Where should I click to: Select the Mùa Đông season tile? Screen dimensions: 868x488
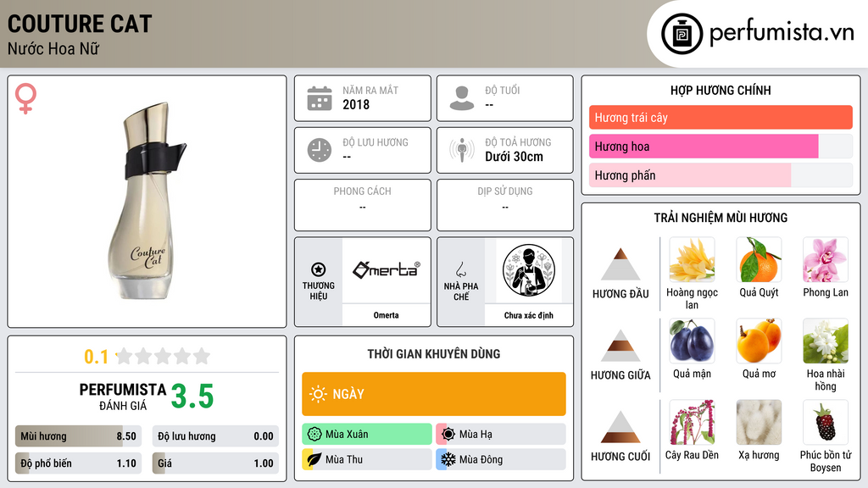[x=501, y=459]
